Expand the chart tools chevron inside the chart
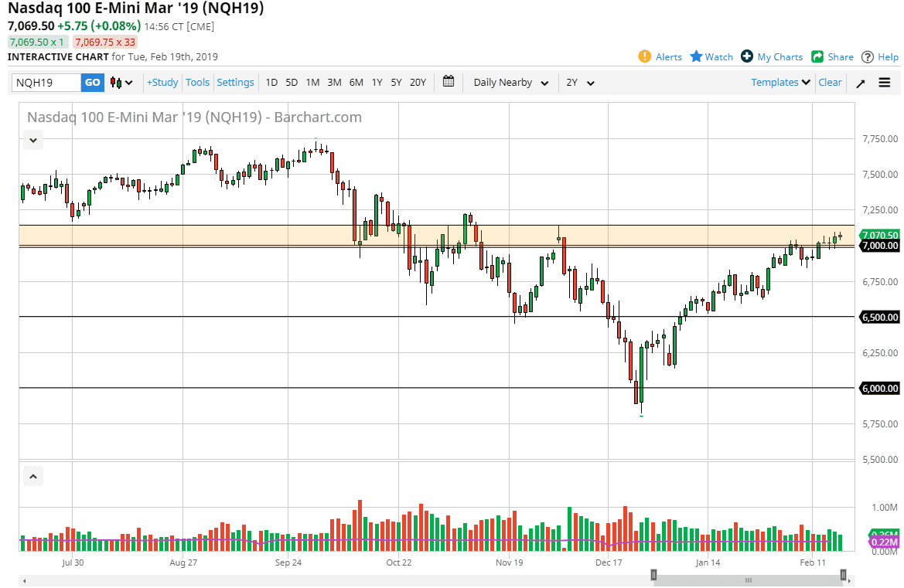 pos(32,140)
